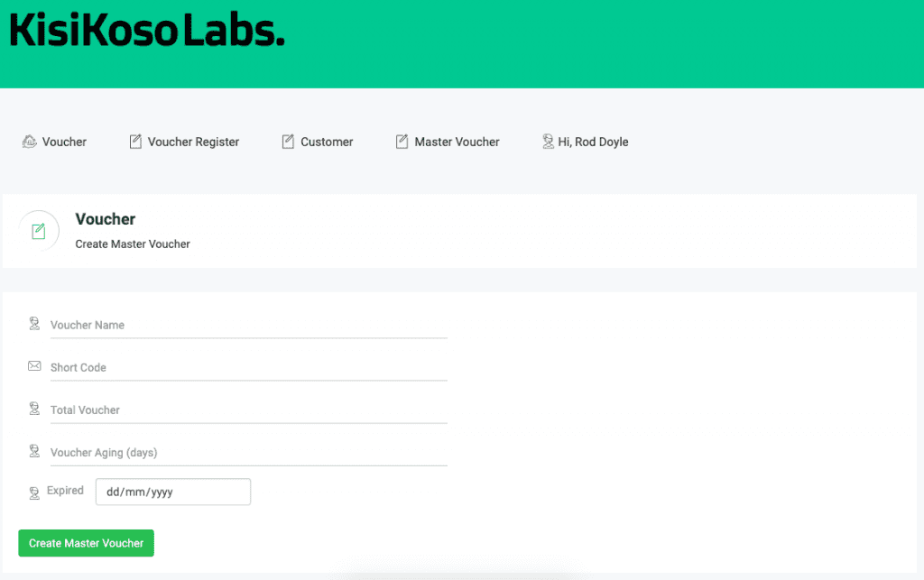Click the envelope icon beside Short Code
924x580 pixels.
pos(34,366)
